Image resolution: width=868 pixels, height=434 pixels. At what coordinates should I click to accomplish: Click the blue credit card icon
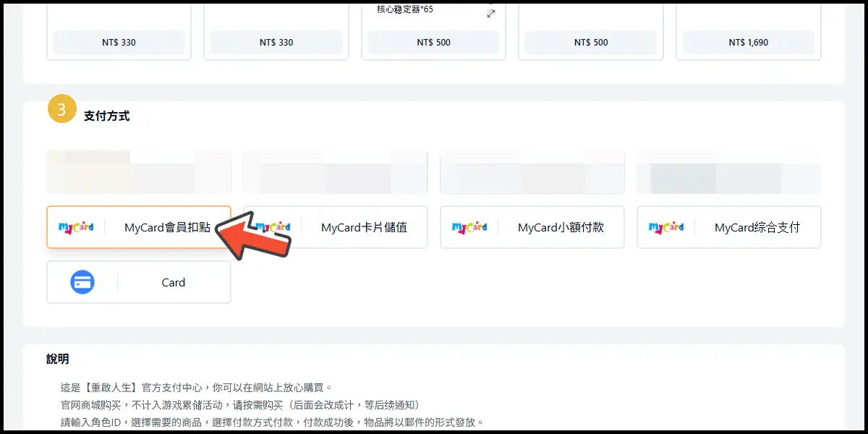pos(82,282)
